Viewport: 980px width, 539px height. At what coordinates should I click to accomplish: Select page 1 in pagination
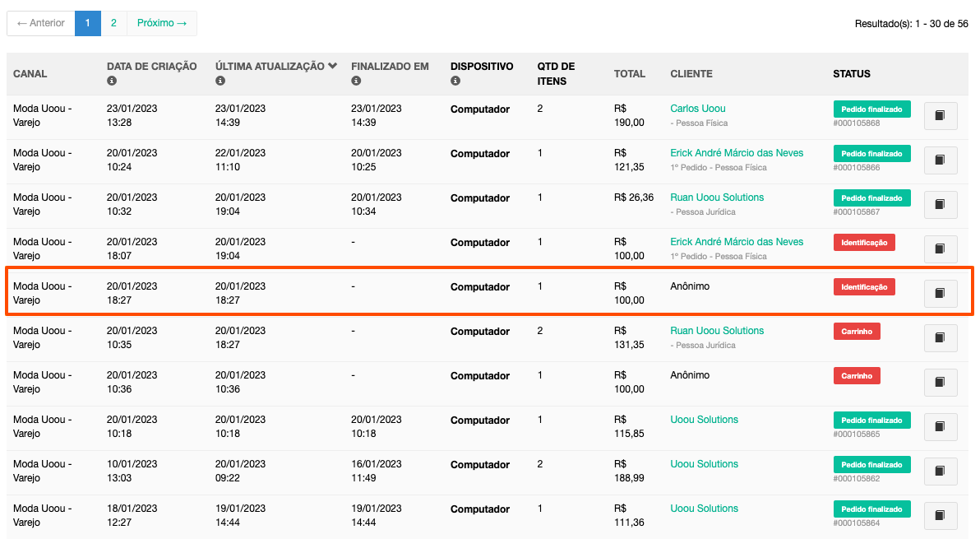[87, 23]
